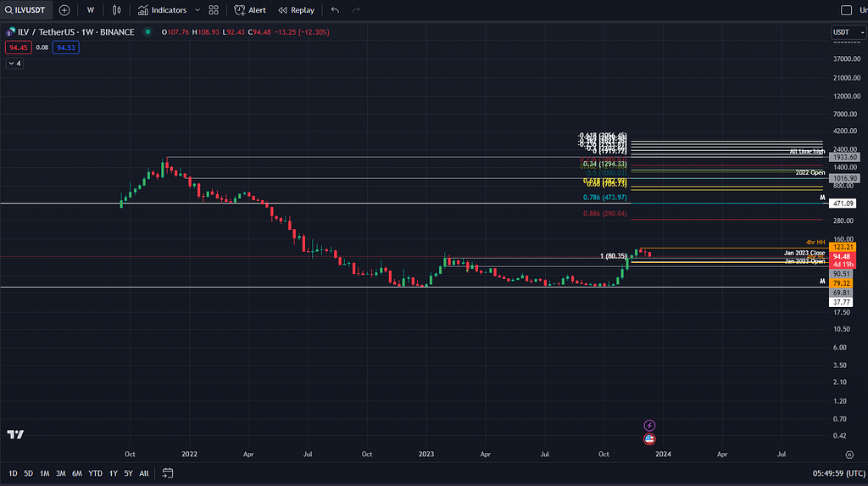Click the green market open status dot
The height and width of the screenshot is (486, 868).
[147, 32]
